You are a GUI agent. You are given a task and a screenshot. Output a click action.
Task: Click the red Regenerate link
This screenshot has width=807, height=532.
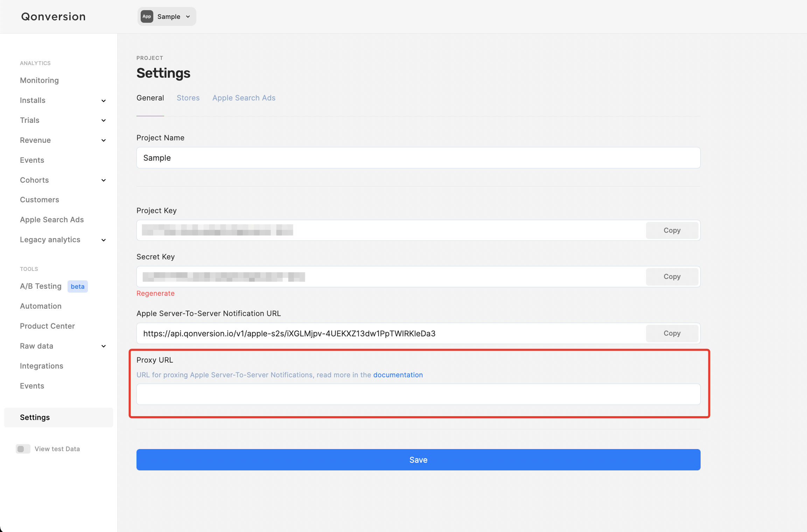tap(155, 293)
